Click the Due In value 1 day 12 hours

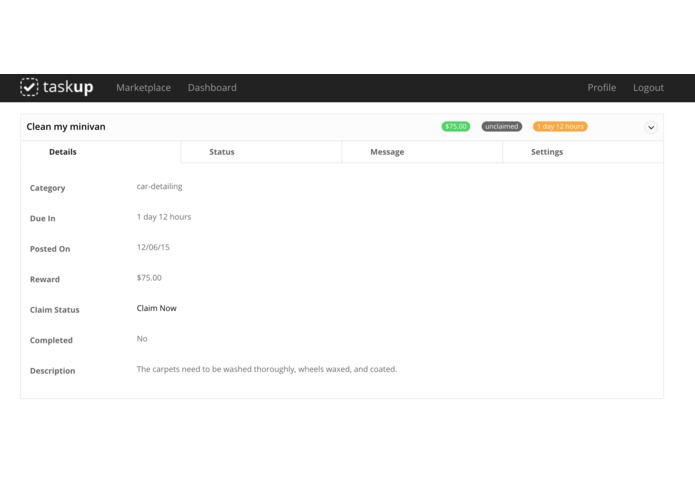click(164, 217)
